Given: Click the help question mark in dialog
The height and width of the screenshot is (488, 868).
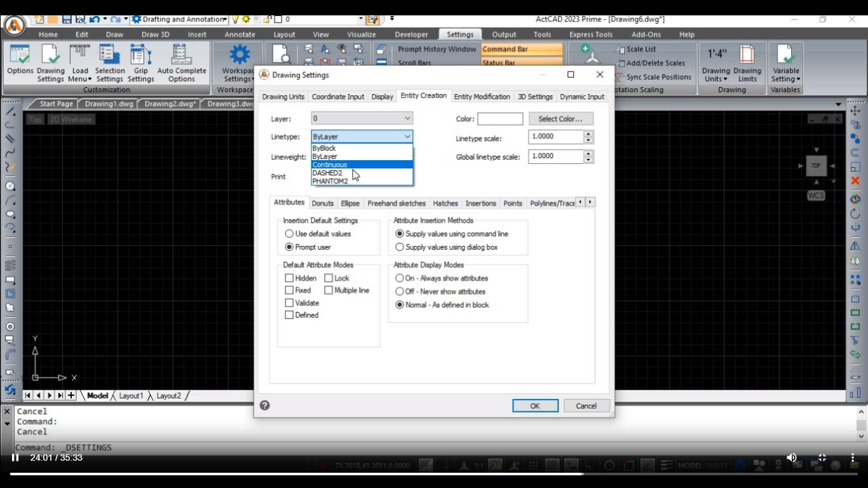Looking at the screenshot, I should (x=265, y=405).
